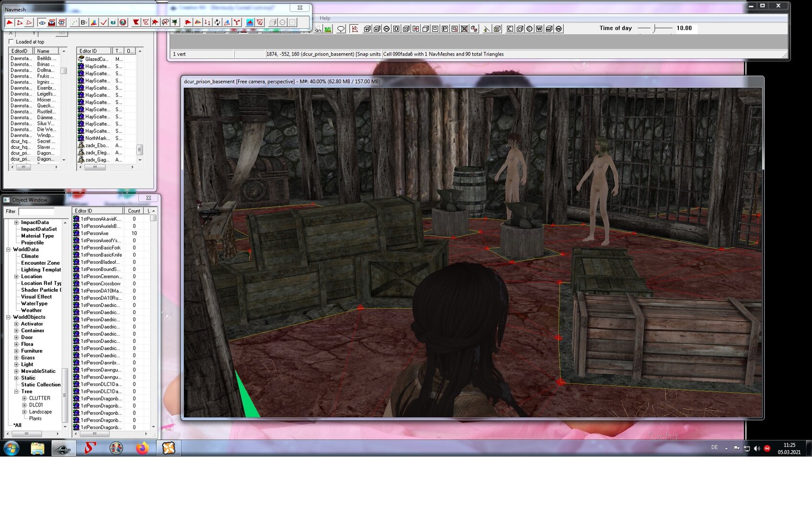Click the teal question mark icon in Navmesh toolbar
The width and height of the screenshot is (812, 517).
113,22
